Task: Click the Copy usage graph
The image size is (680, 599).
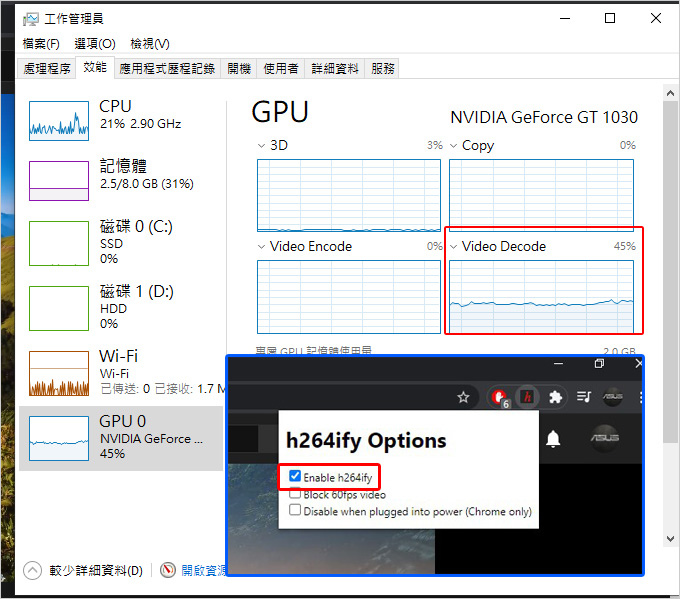Action: [541, 195]
